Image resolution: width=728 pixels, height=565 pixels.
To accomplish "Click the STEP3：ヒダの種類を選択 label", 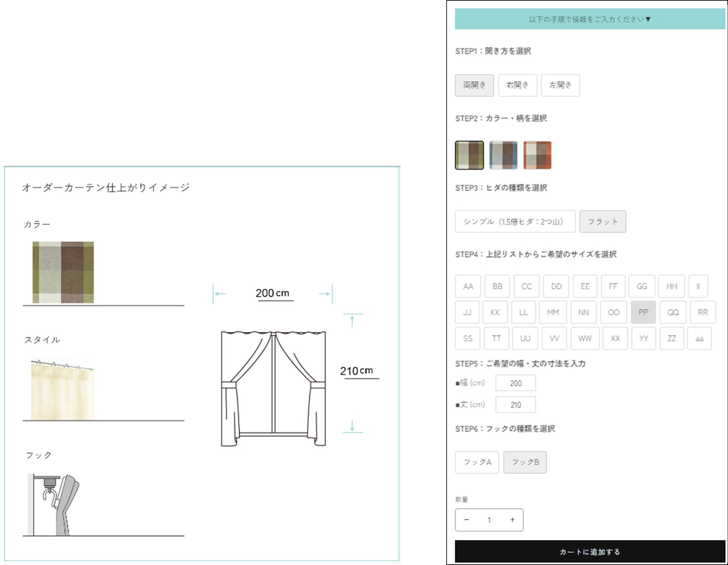I will pyautogui.click(x=501, y=188).
